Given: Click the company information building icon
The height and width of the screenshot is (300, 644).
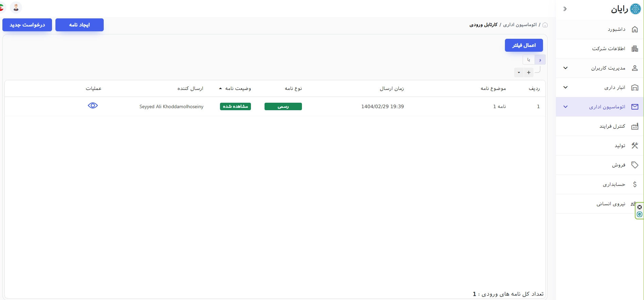Looking at the screenshot, I should click(x=635, y=49).
